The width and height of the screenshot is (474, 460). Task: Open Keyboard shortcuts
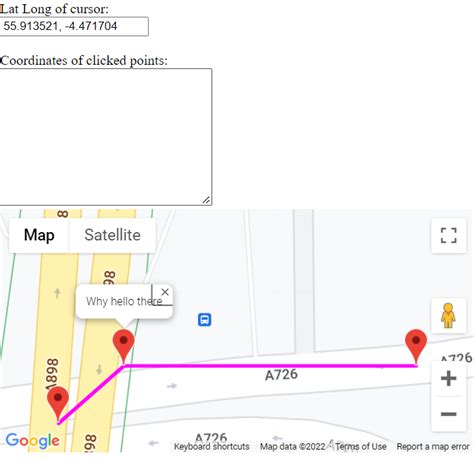212,446
